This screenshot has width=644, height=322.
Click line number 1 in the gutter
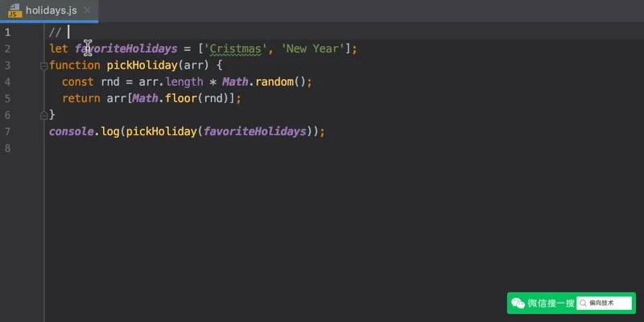7,32
